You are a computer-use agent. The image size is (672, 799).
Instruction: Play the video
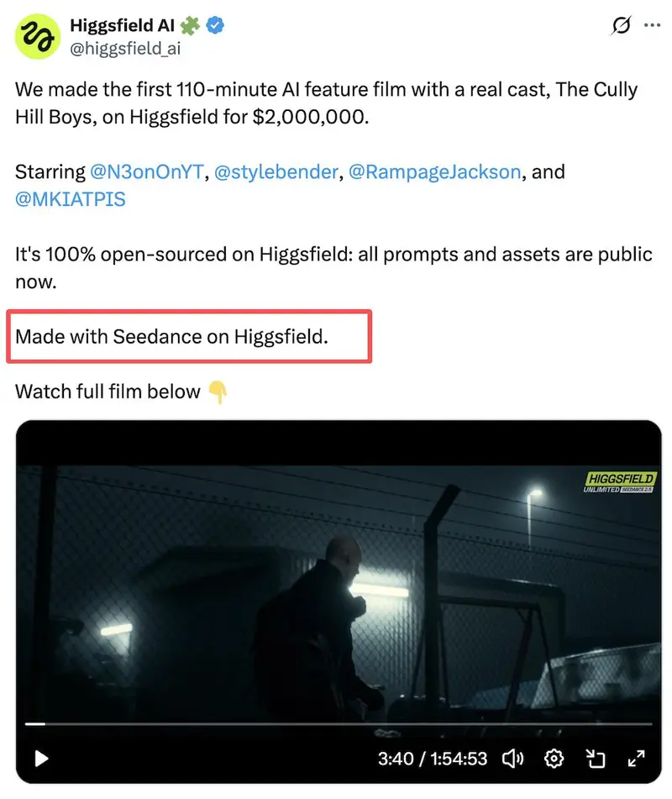41,758
